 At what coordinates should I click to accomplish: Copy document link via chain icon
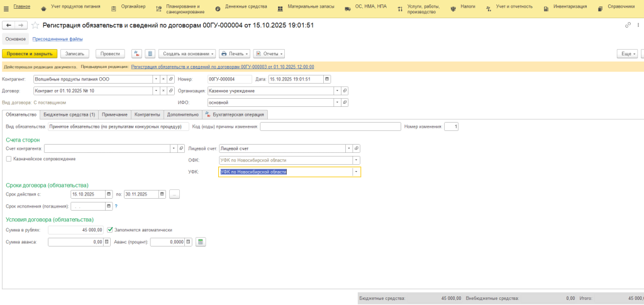point(628,25)
